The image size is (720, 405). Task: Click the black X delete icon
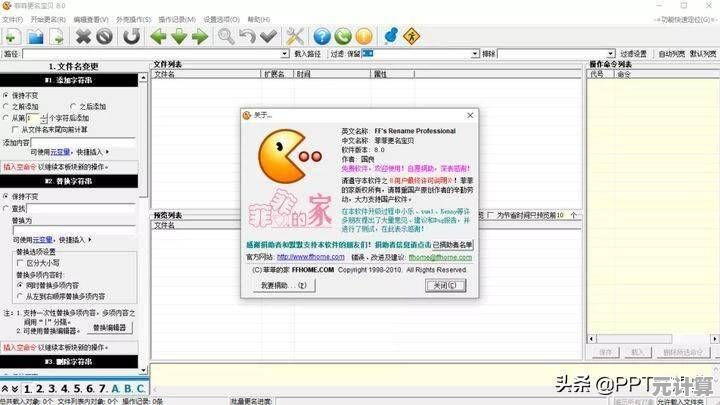[x=83, y=36]
